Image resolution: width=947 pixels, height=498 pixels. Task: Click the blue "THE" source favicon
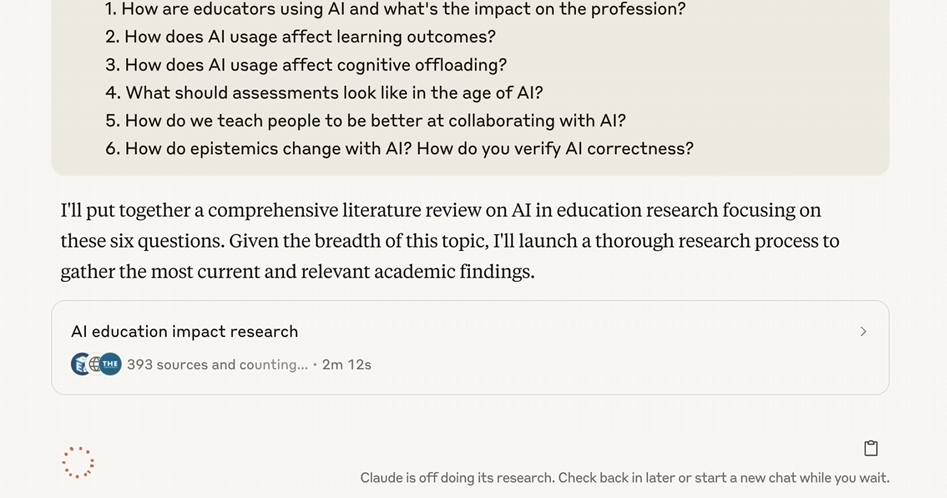click(110, 364)
